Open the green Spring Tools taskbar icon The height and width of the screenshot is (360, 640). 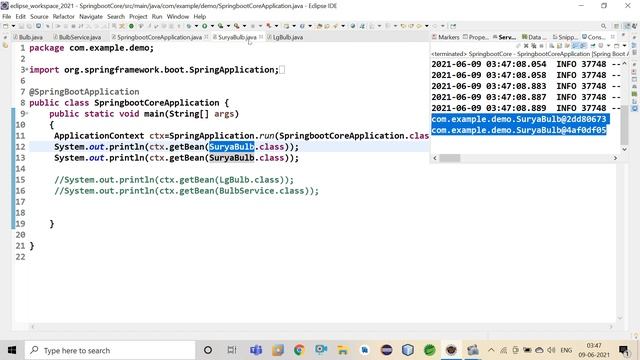coord(429,350)
